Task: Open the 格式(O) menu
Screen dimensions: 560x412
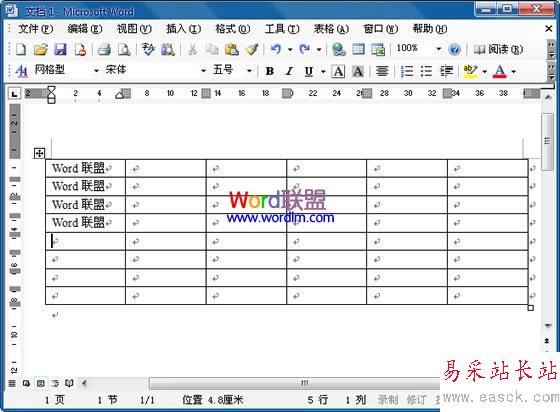Action: point(233,29)
